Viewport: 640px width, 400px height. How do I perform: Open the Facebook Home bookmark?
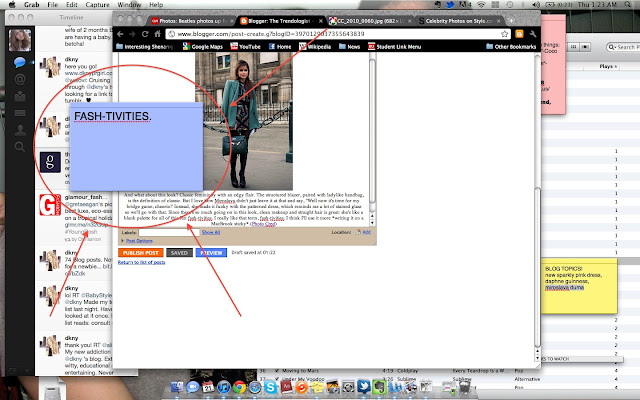(280, 47)
